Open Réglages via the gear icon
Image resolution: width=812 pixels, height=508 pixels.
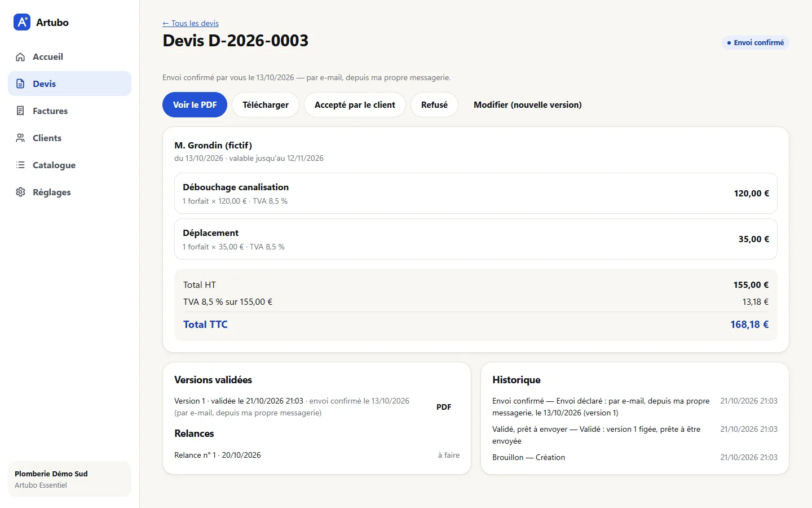coord(20,192)
